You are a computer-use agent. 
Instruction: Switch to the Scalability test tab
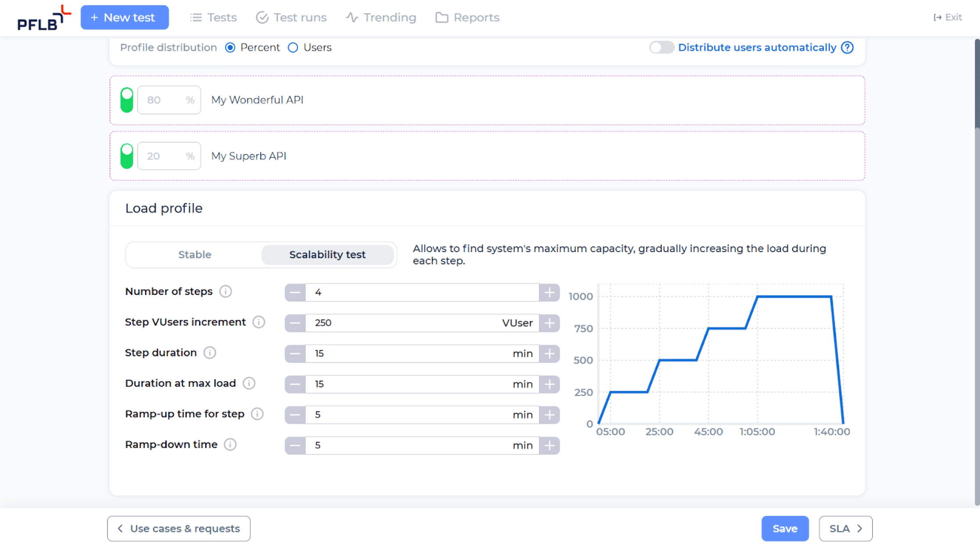coord(328,254)
